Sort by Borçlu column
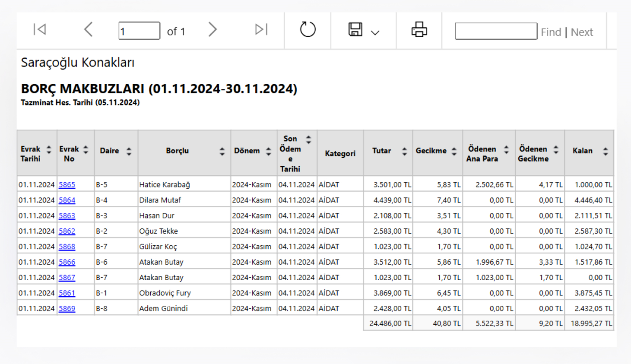 click(x=222, y=152)
